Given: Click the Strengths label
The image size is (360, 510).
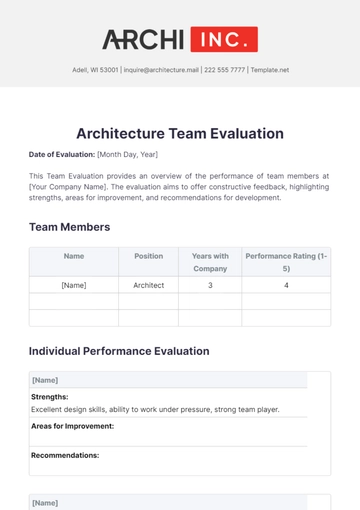Looking at the screenshot, I should [x=50, y=397].
